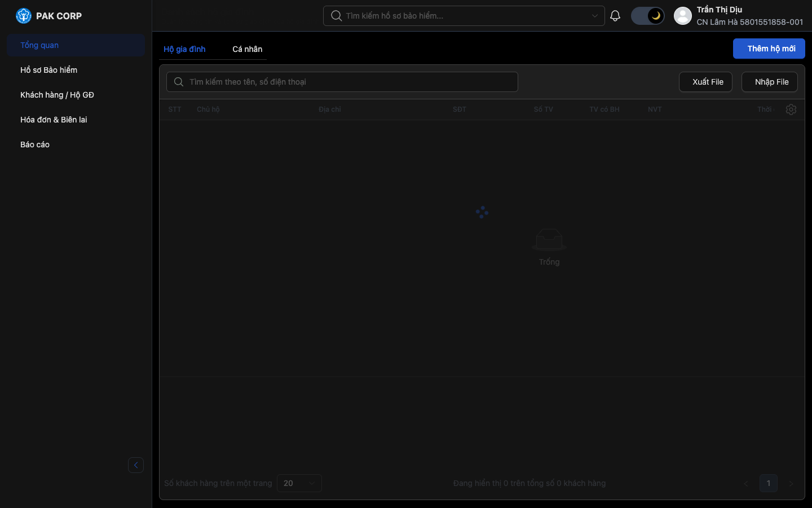The width and height of the screenshot is (812, 508).
Task: Click the magnifier icon in table search
Action: click(x=179, y=82)
